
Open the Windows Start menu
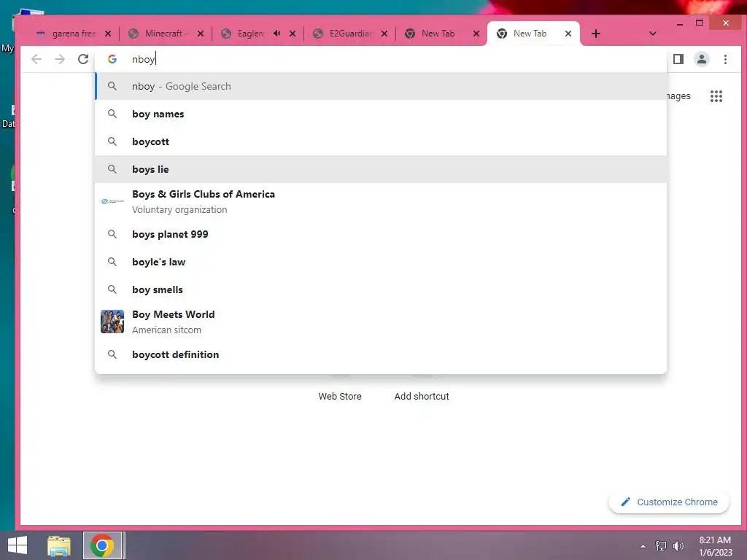click(18, 545)
